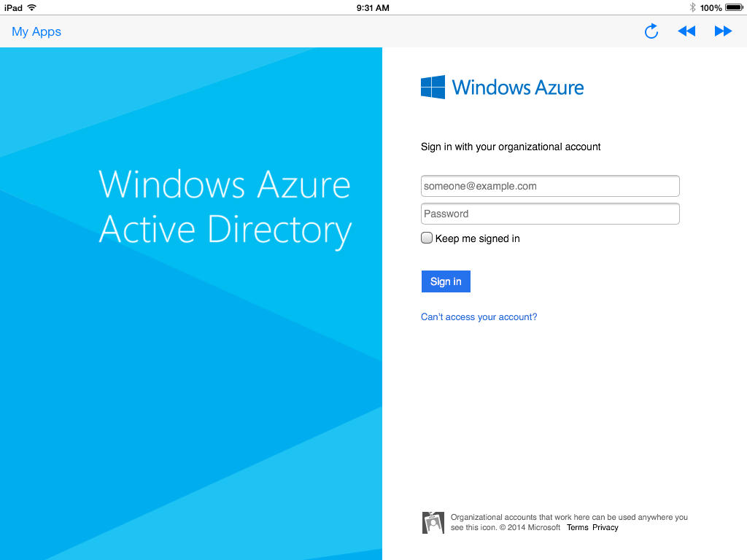
Task: Open the Privacy link in the footer
Action: tap(605, 527)
